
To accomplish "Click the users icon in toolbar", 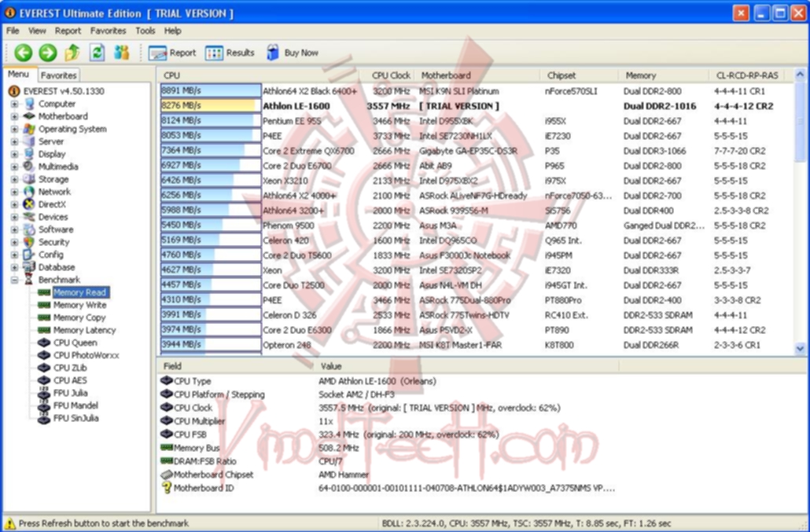I will [122, 53].
